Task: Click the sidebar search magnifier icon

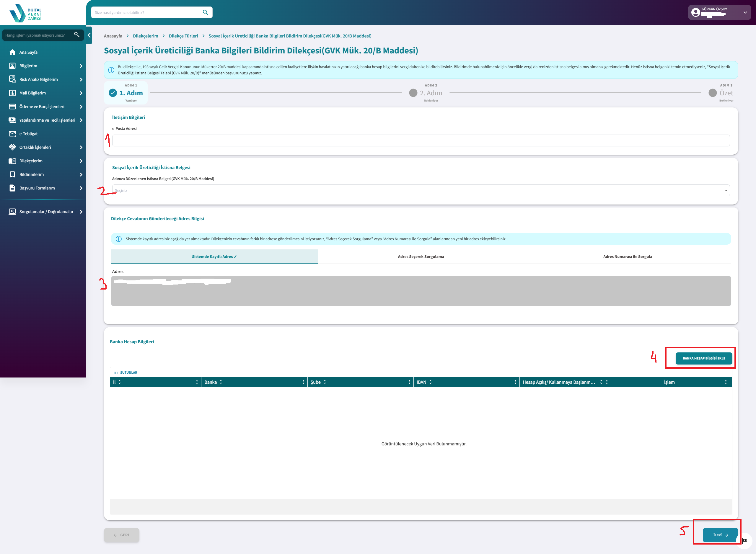Action: coord(76,35)
